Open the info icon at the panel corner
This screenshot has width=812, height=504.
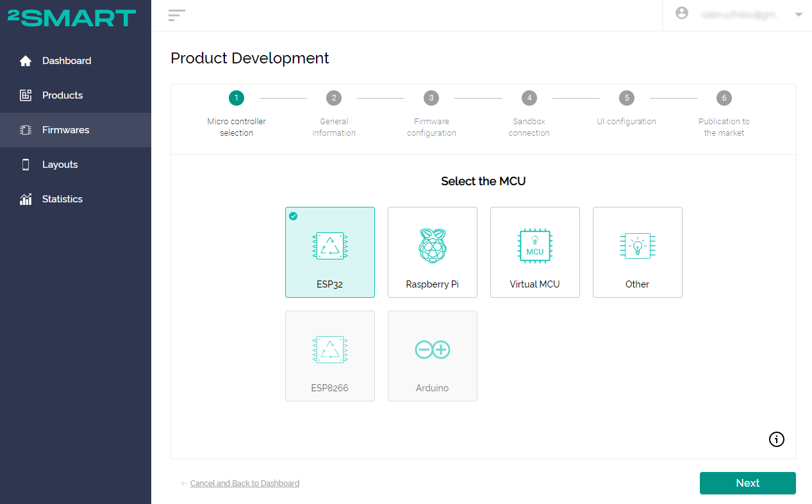point(777,439)
